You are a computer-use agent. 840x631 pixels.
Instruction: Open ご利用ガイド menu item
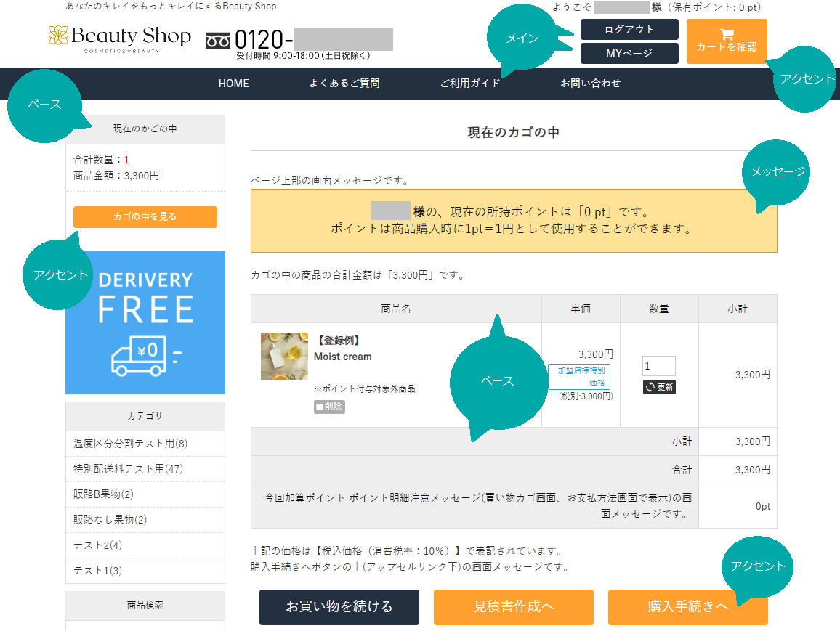click(x=470, y=84)
